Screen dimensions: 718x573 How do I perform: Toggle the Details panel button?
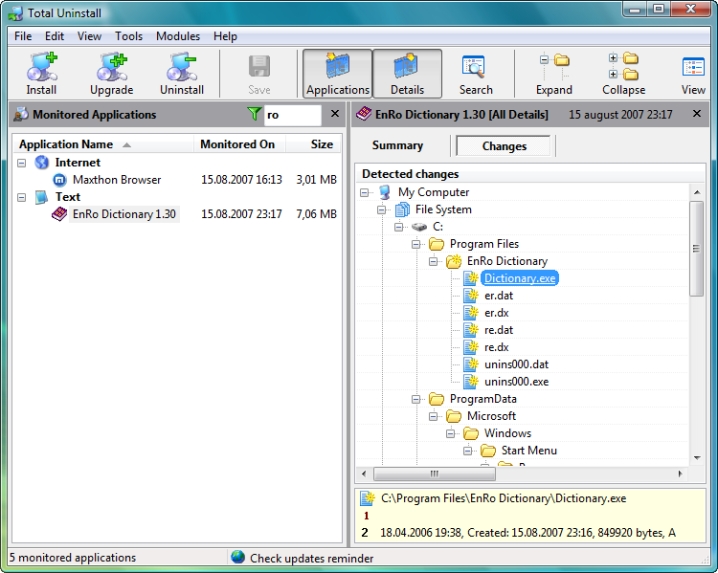click(407, 73)
